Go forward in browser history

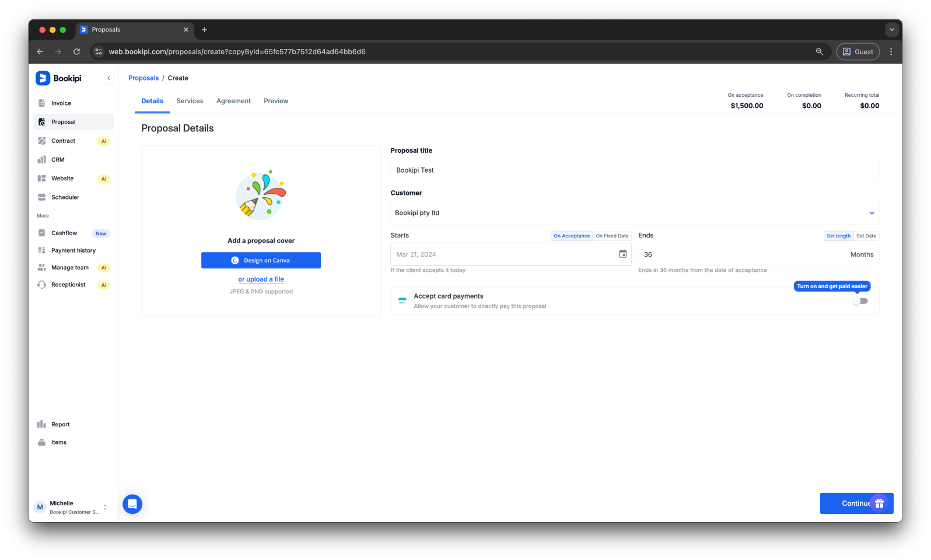pyautogui.click(x=58, y=51)
